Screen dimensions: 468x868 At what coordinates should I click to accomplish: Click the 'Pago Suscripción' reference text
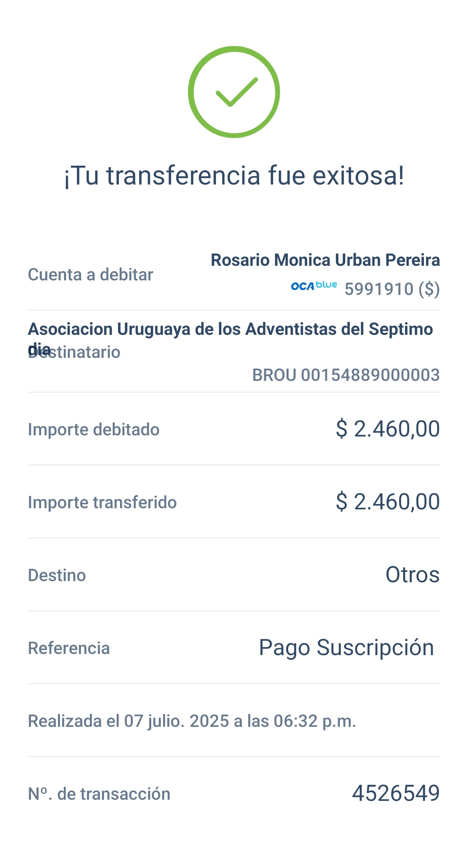[346, 648]
